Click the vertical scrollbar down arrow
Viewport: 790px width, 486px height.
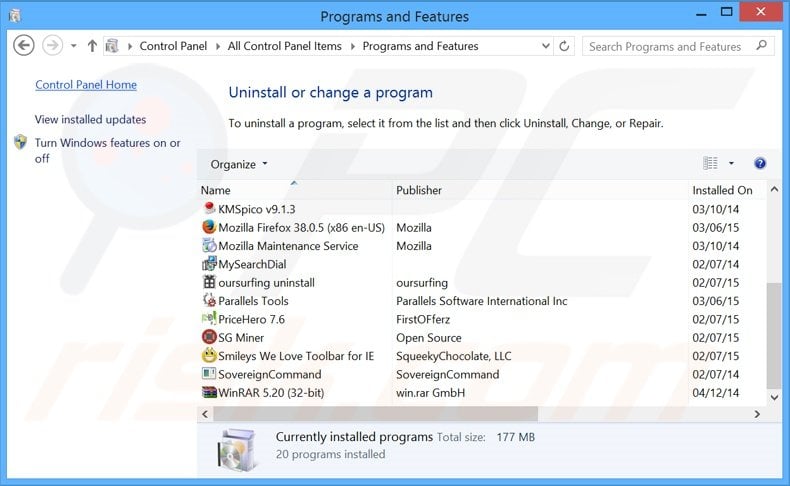tap(774, 397)
